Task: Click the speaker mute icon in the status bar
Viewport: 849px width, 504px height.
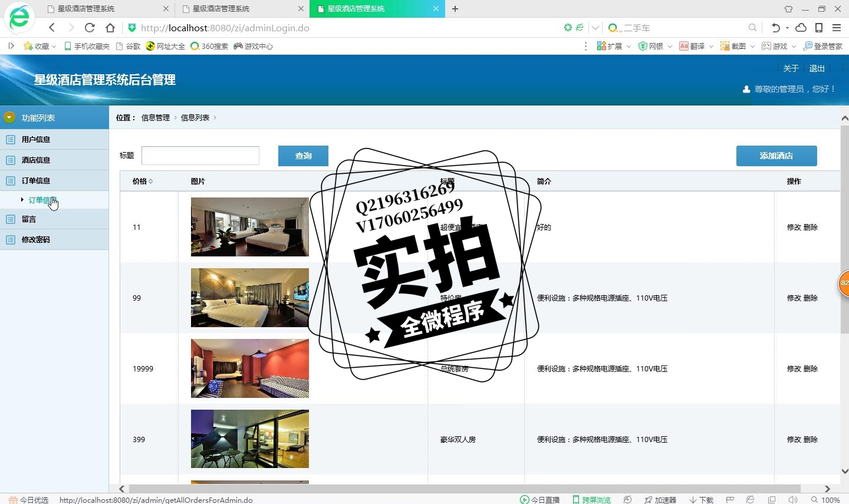Action: click(793, 499)
